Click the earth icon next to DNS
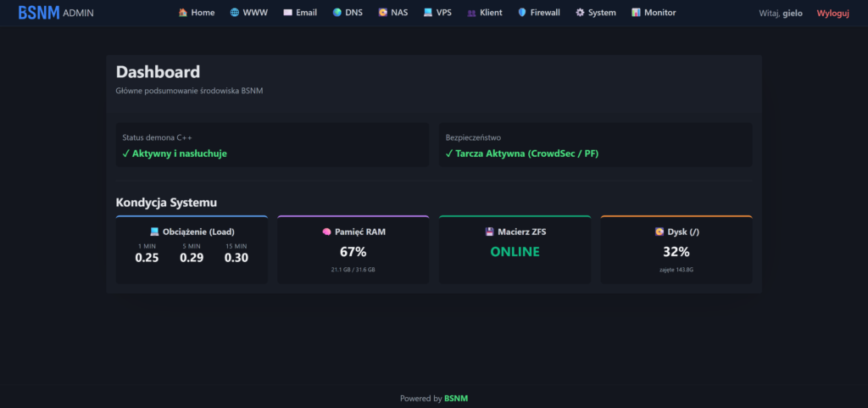 click(x=337, y=13)
